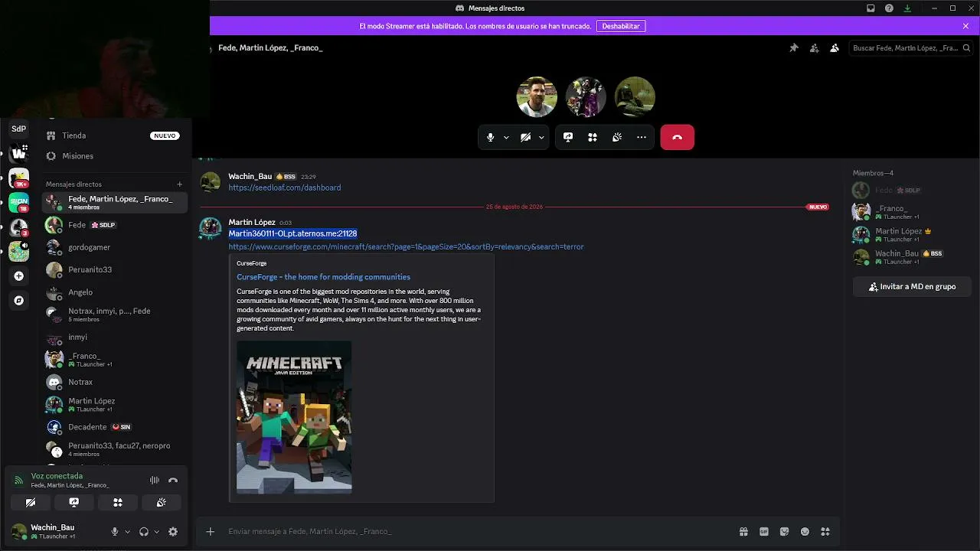The height and width of the screenshot is (551, 980).
Task: Open Peruanito33 direct message
Action: pyautogui.click(x=113, y=269)
